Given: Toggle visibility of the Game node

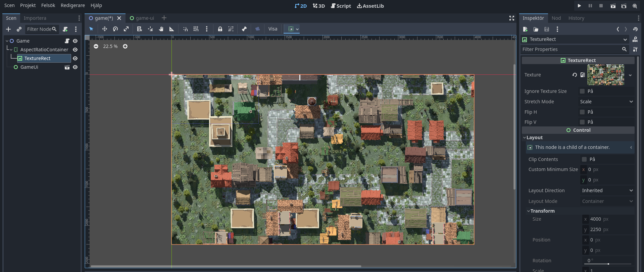Looking at the screenshot, I should coord(75,41).
